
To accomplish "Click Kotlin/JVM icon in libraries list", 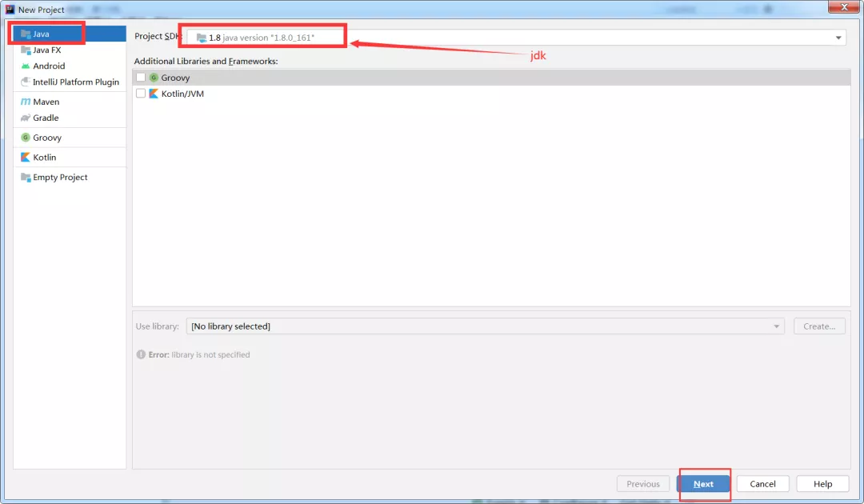I will coord(154,94).
